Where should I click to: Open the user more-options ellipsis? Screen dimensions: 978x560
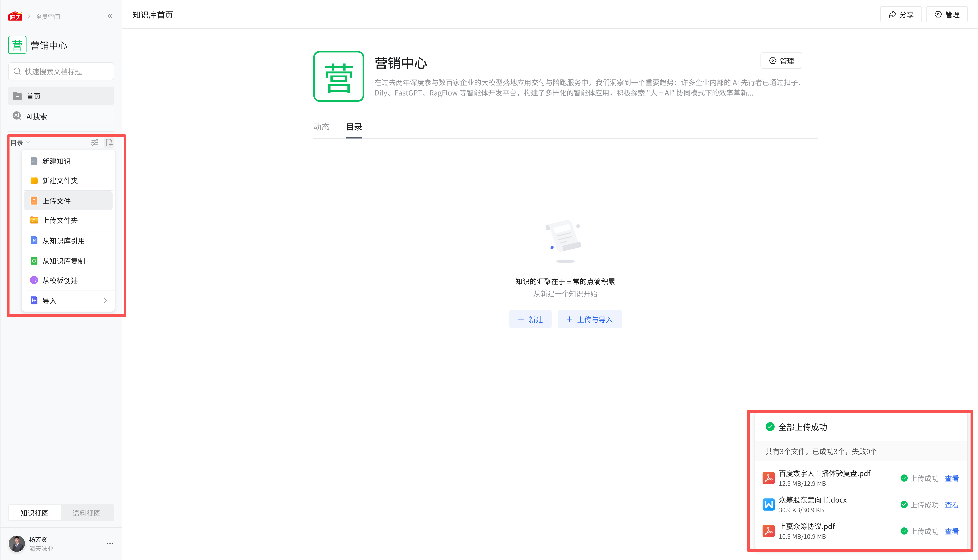(x=110, y=544)
